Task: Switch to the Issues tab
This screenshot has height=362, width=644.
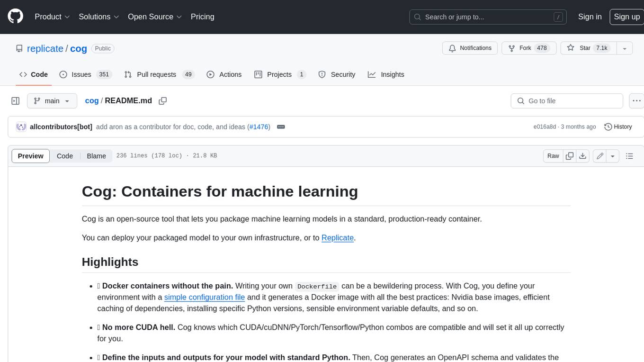Action: coord(85,74)
